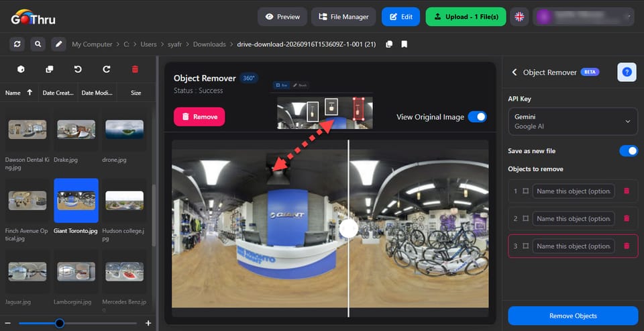This screenshot has width=644, height=331.
Task: Click the Remove Objects button
Action: [573, 316]
